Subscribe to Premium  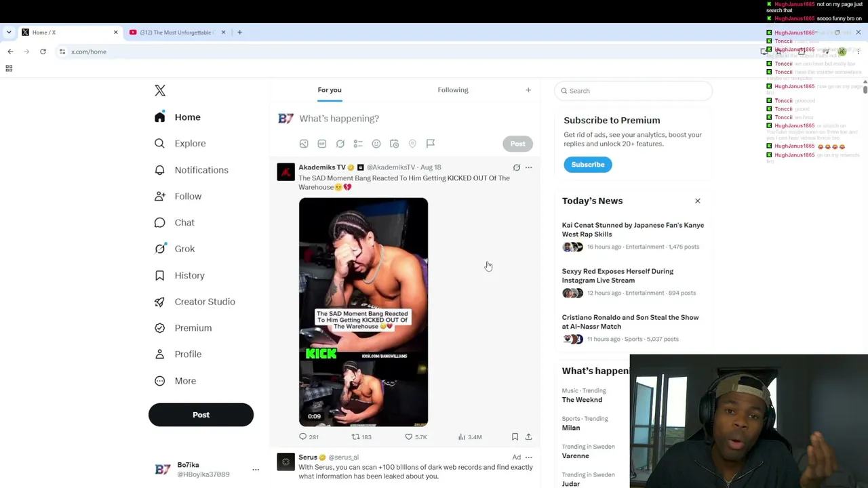pos(587,165)
